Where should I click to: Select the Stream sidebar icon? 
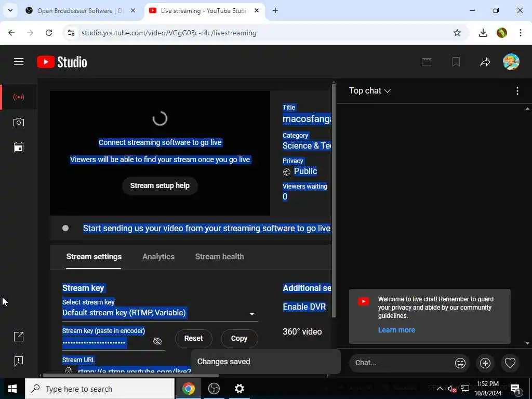click(x=19, y=97)
